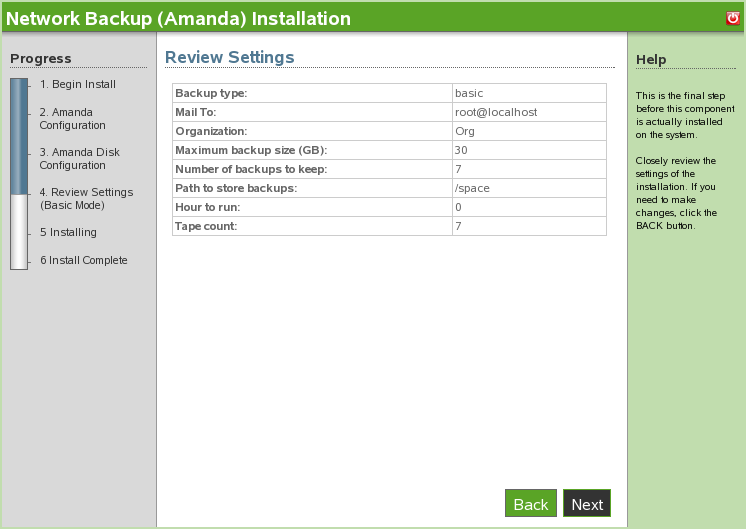Click help text 'Closely review the settings'
The image size is (746, 529).
coord(676,167)
